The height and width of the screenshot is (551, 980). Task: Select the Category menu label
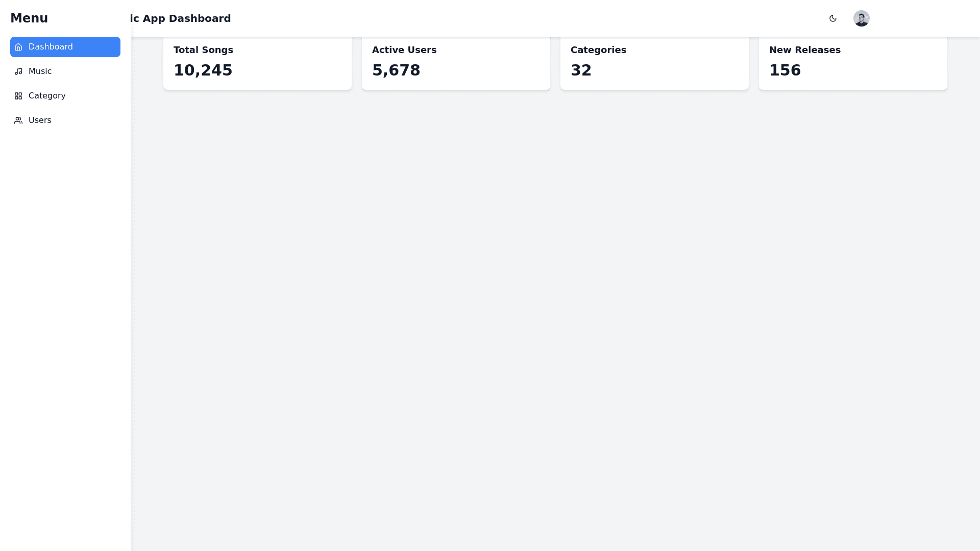click(x=47, y=96)
